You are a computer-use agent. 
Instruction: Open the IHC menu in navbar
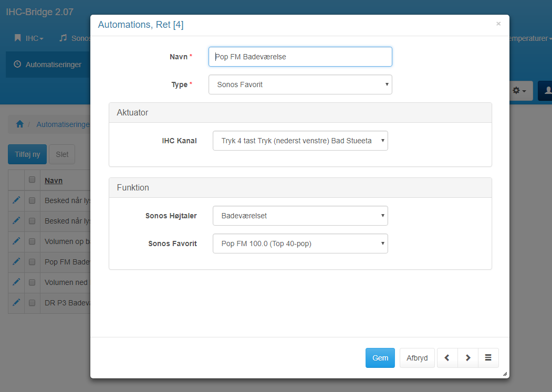point(29,38)
